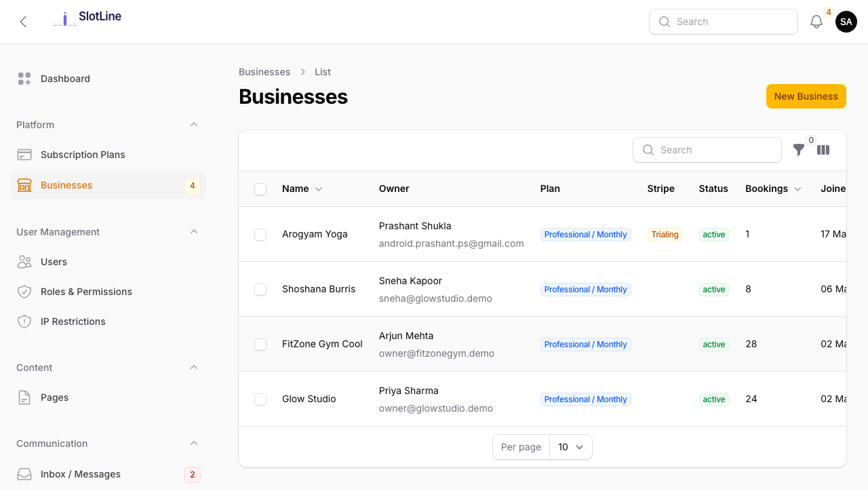Viewport: 868px width, 489px height.
Task: Open the SA user avatar menu
Action: click(846, 22)
